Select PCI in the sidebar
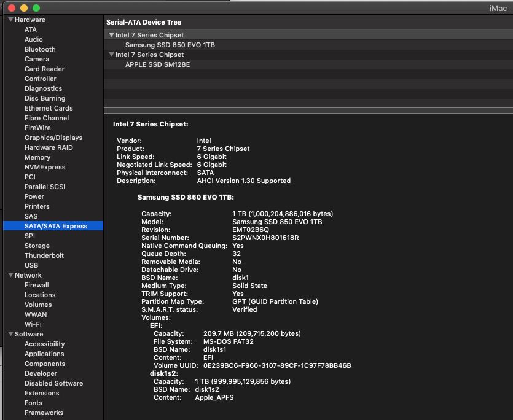Screen dimensions: 513x420 [x=29, y=177]
